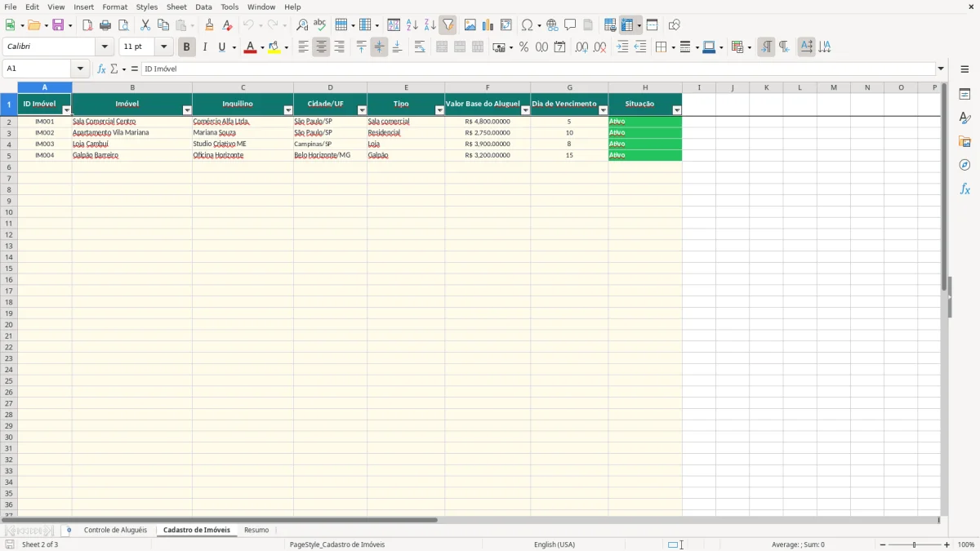Screen dimensions: 980x551
Task: Click the Print icon in toolbar
Action: (105, 25)
